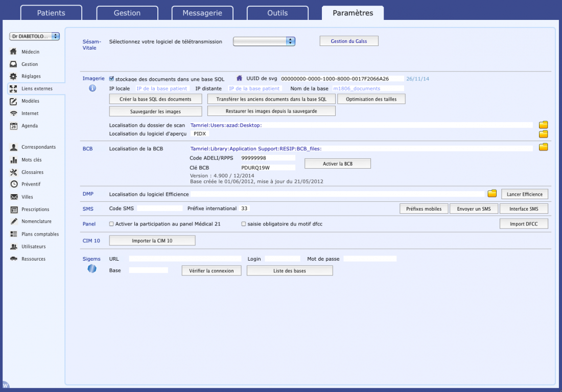This screenshot has height=392, width=562.
Task: Click the IP locale input field
Action: (x=162, y=88)
